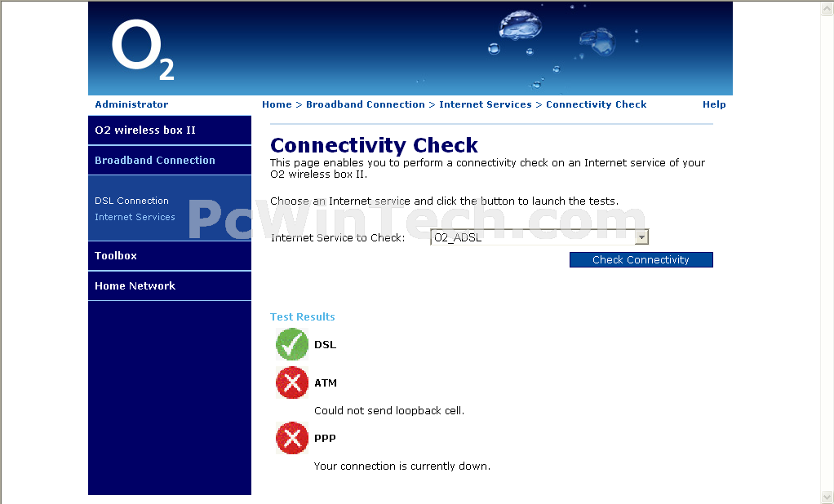Open Internet Services breadcrumb link

coord(485,104)
